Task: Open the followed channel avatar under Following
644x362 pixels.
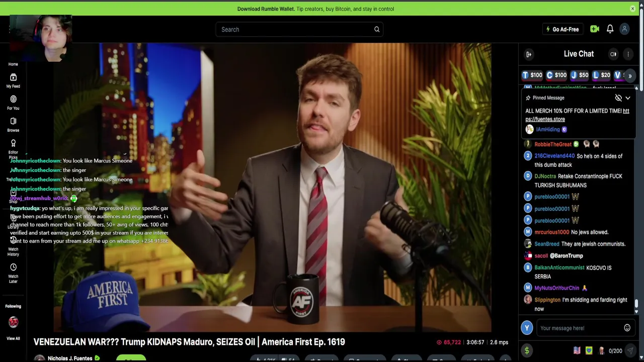Action: (13, 322)
